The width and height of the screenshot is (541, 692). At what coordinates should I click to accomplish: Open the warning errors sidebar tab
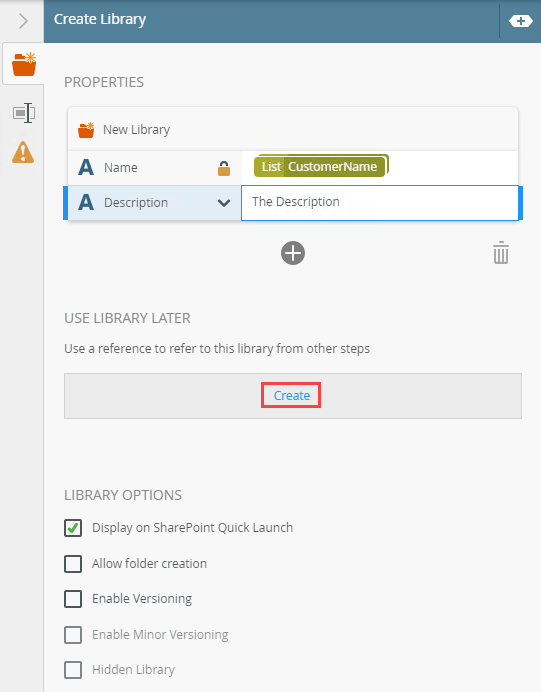pos(23,152)
